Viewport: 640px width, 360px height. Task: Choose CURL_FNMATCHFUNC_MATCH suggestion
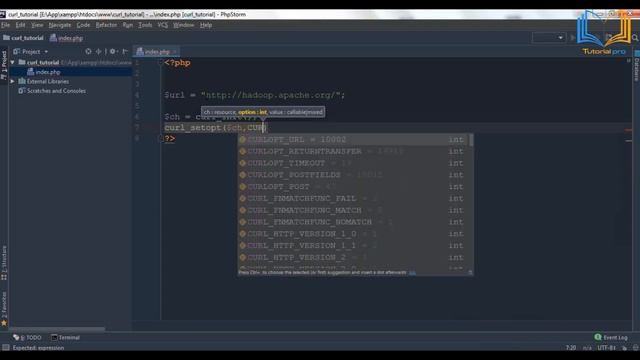tap(353, 210)
